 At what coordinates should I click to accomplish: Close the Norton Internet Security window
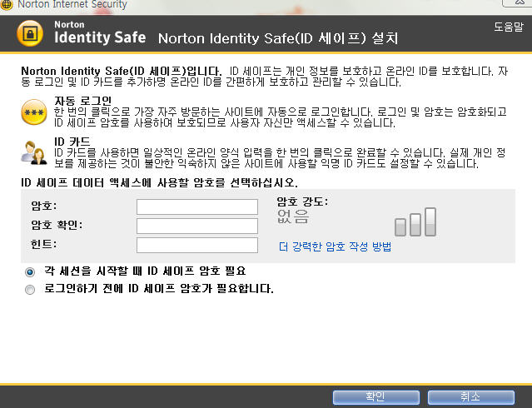click(x=518, y=2)
